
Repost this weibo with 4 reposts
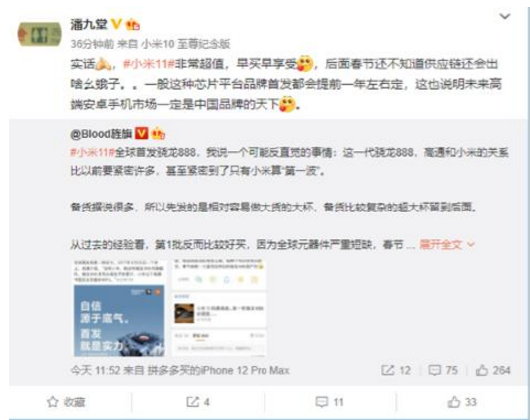pos(198,402)
